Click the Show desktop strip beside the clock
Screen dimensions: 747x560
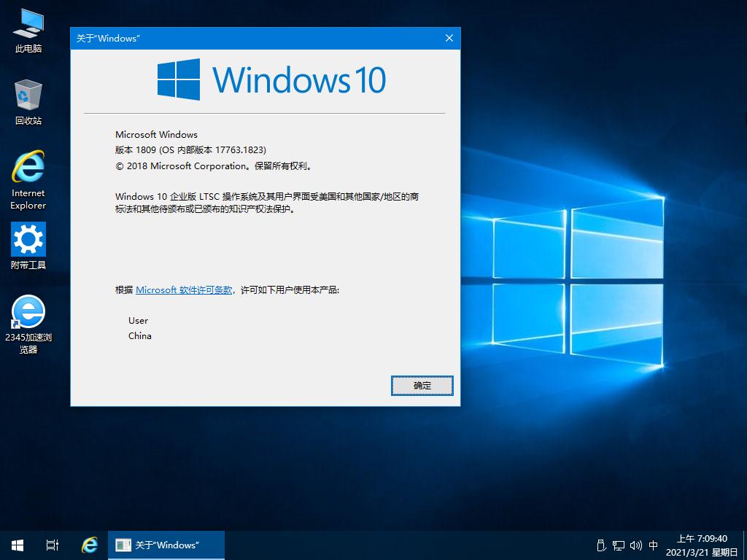pos(745,545)
